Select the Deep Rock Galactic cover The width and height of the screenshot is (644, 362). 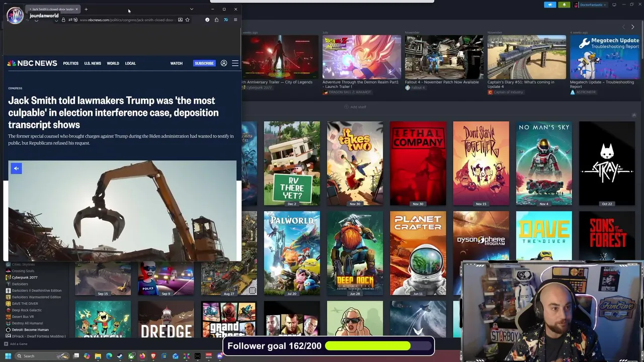[355, 253]
